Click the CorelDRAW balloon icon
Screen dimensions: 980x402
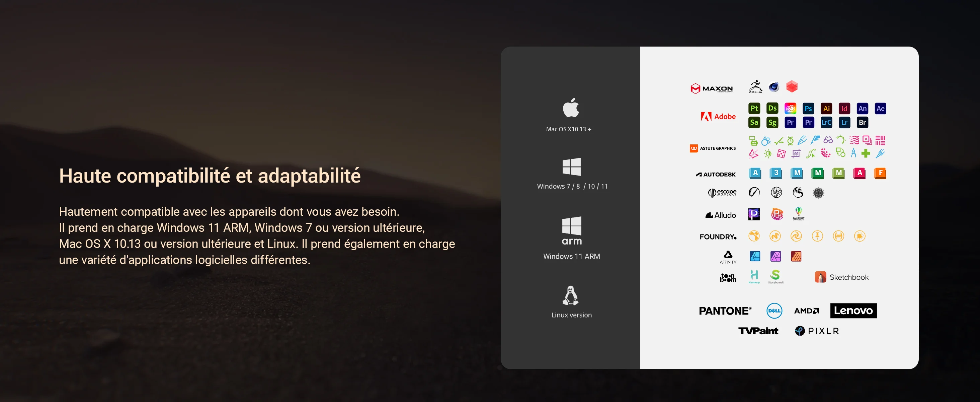point(799,214)
